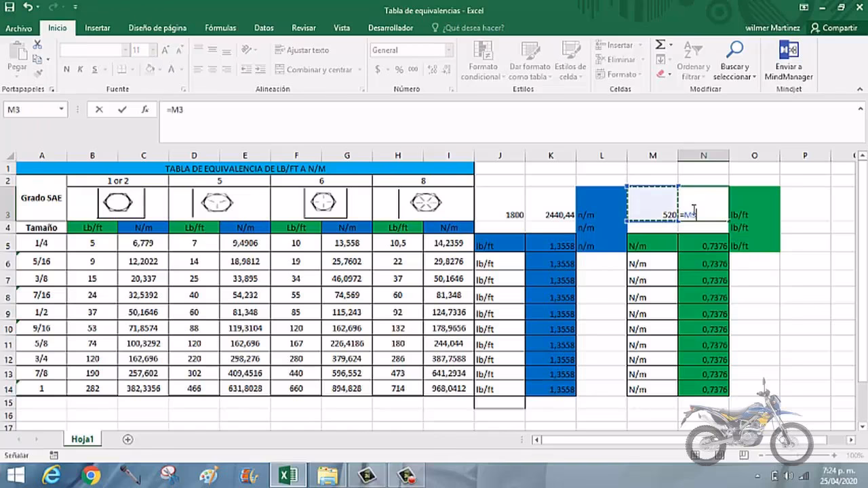The width and height of the screenshot is (868, 488).
Task: Toggle italic formatting (K)
Action: [81, 69]
